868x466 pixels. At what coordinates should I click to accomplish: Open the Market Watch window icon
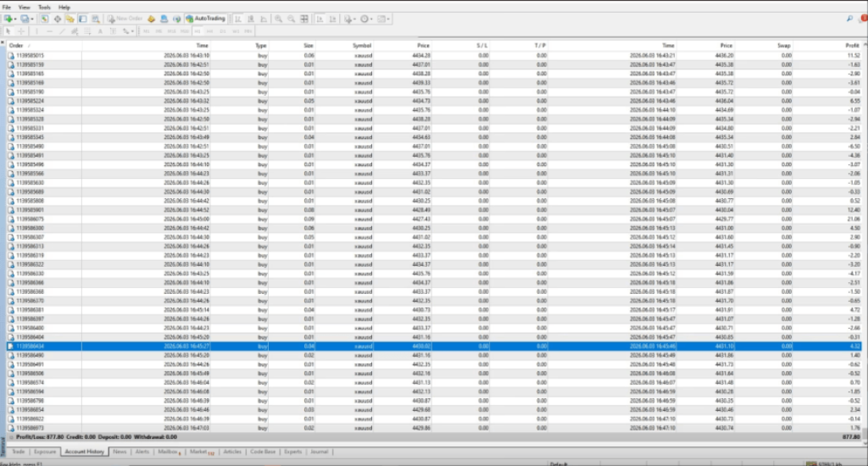tap(44, 19)
